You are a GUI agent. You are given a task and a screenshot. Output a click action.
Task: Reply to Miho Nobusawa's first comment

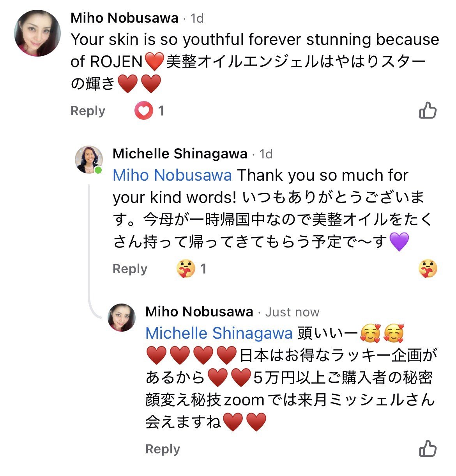[88, 111]
